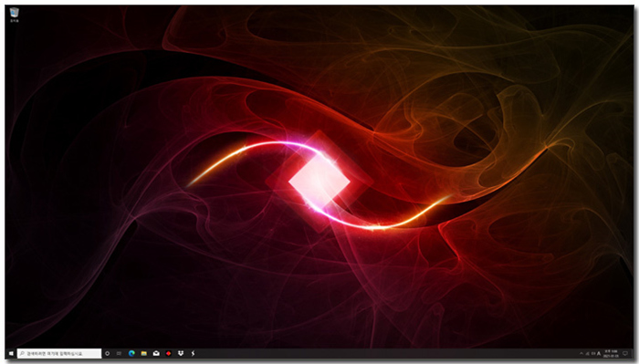The image size is (639, 364).
Task: Open volume control in system tray
Action: pos(593,353)
